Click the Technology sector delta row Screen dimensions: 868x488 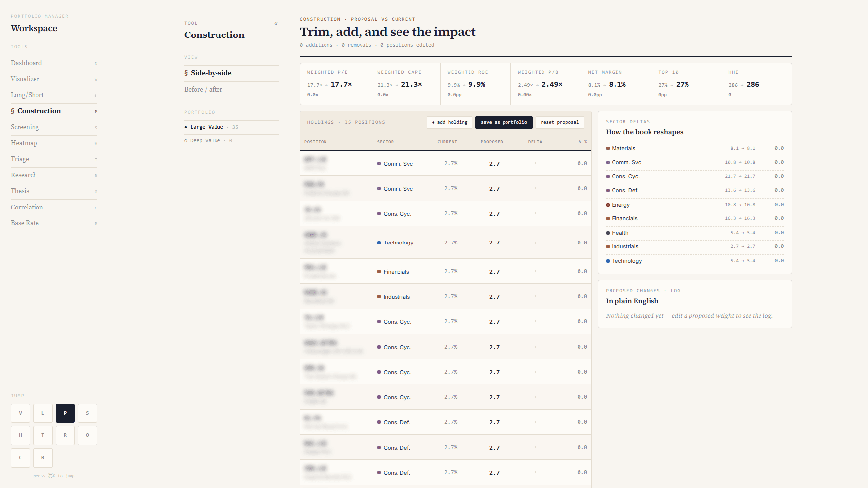click(694, 261)
